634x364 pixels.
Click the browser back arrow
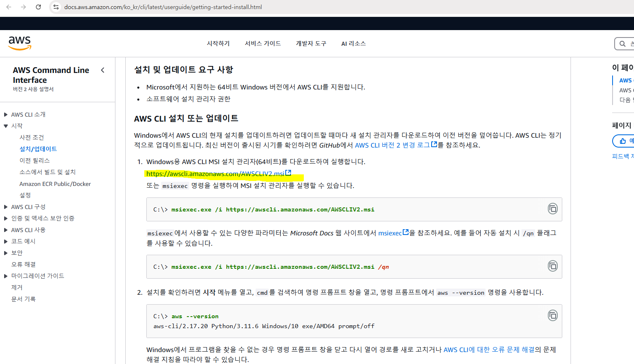pyautogui.click(x=8, y=7)
